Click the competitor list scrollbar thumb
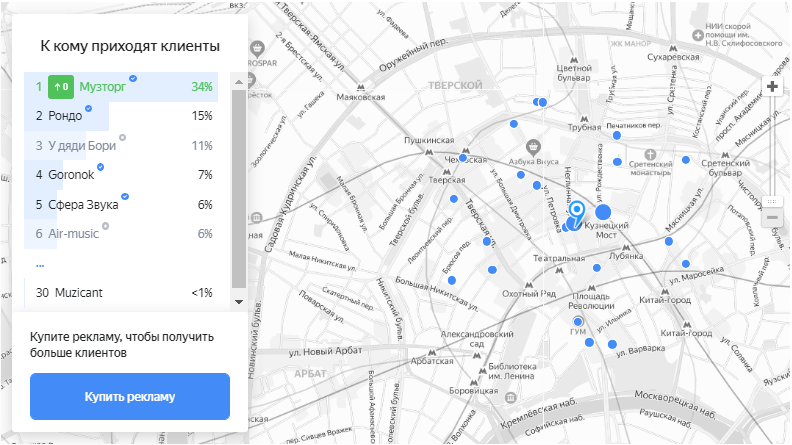 click(x=239, y=189)
